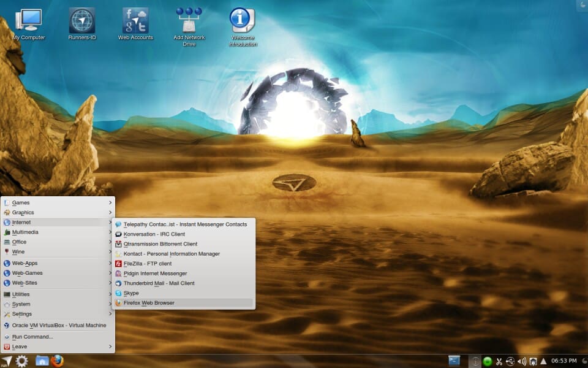Viewport: 588px width, 368px height.
Task: Click the green circle status tray icon
Action: tap(487, 361)
